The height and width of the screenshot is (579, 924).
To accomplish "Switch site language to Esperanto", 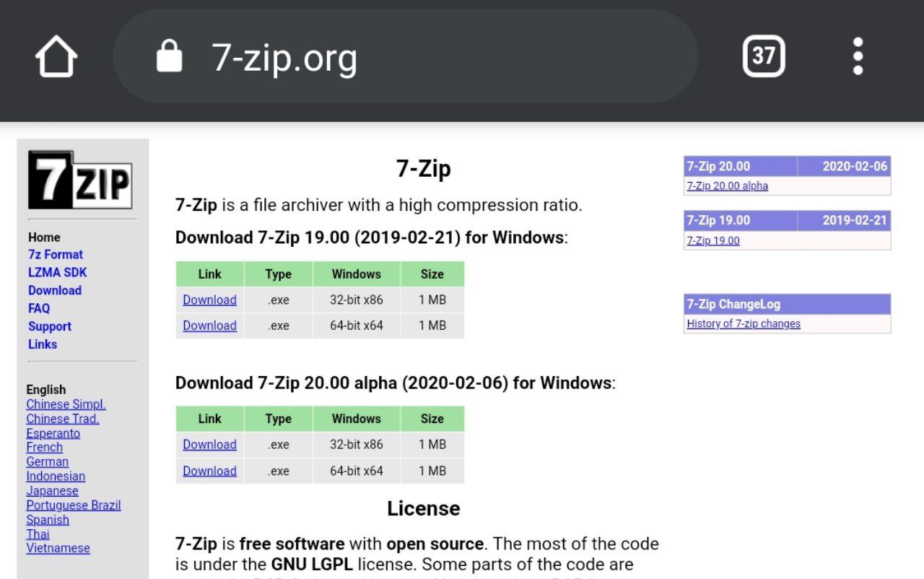I will click(53, 433).
